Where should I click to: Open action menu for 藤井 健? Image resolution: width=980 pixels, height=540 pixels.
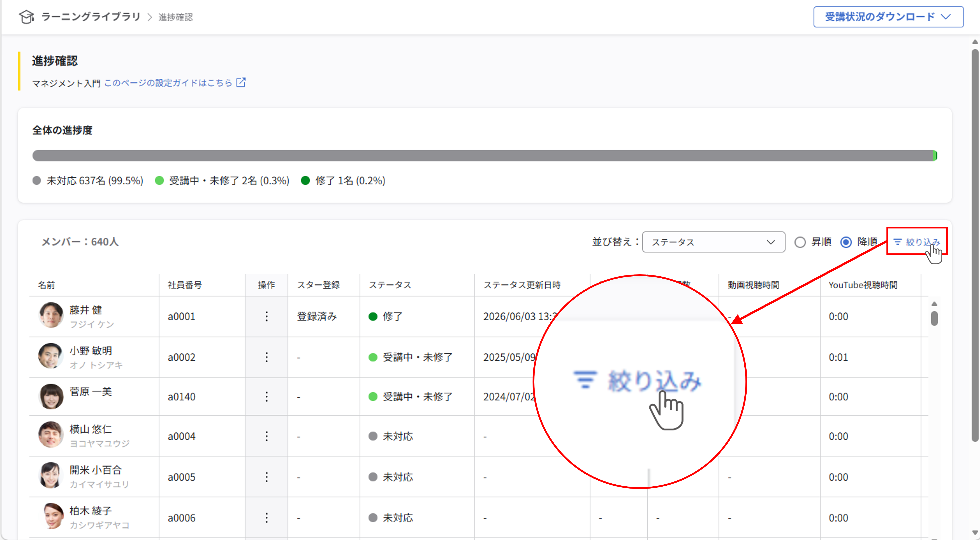266,316
